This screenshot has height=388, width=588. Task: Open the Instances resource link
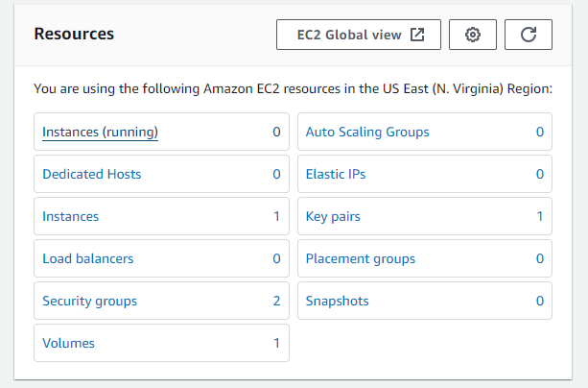pyautogui.click(x=70, y=216)
